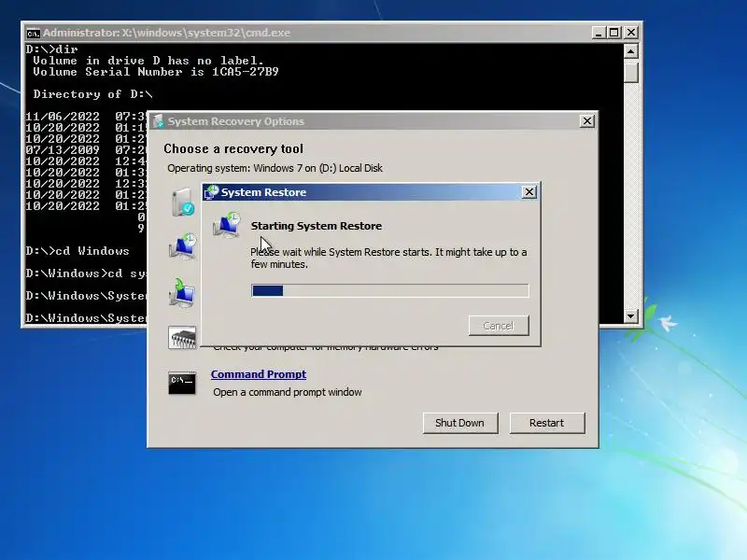747x560 pixels.
Task: Click the Shut Down button
Action: point(459,423)
